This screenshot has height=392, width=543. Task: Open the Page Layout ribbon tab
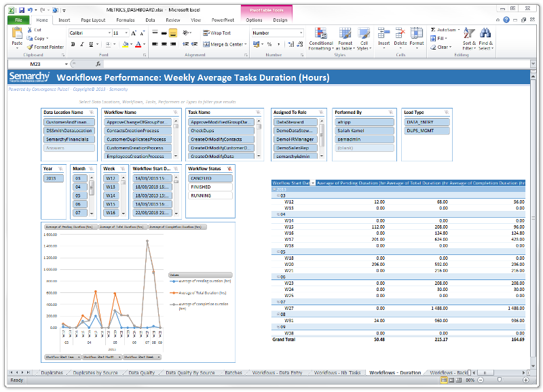93,20
